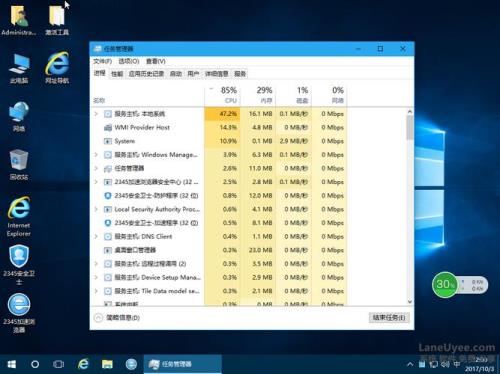
Task: Click the Local Security Authority process icon
Action: pyautogui.click(x=108, y=209)
